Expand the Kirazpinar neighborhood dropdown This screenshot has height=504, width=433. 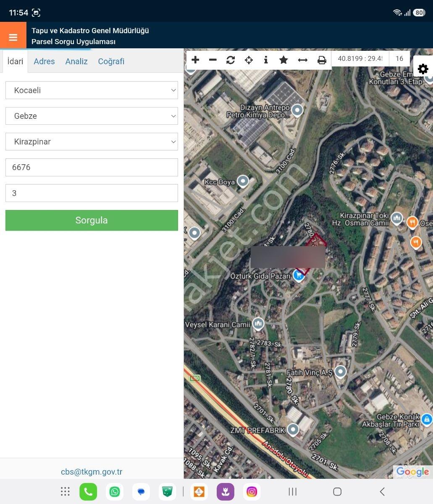coord(92,142)
